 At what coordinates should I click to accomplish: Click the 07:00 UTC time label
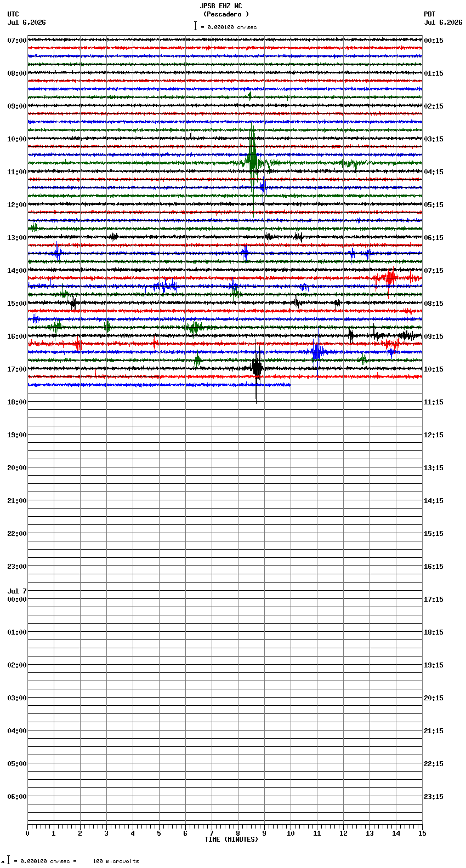pyautogui.click(x=17, y=41)
